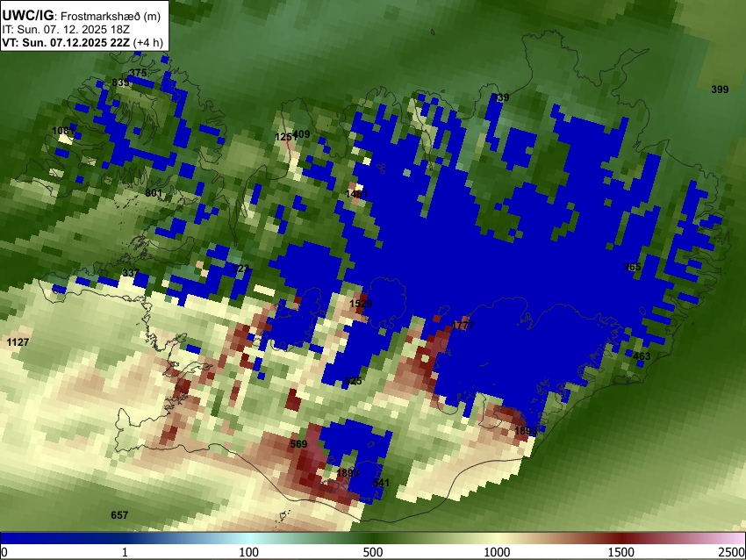
Task: Select the 463 value label
Action: 642,356
